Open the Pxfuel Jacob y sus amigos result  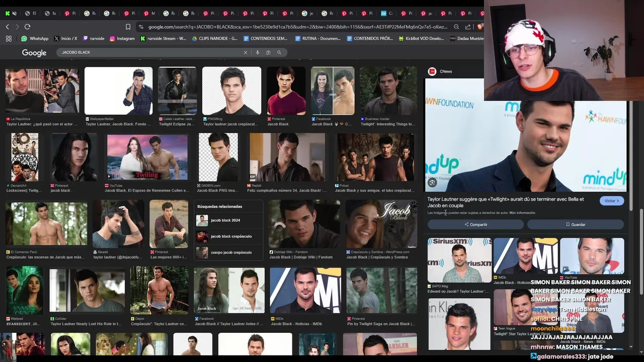(x=375, y=157)
